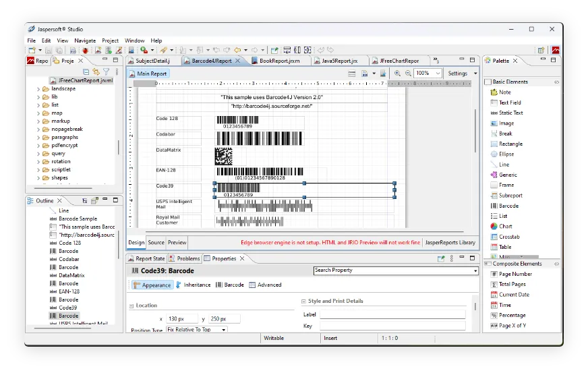
Task: Expand the markup folder
Action: 38,121
